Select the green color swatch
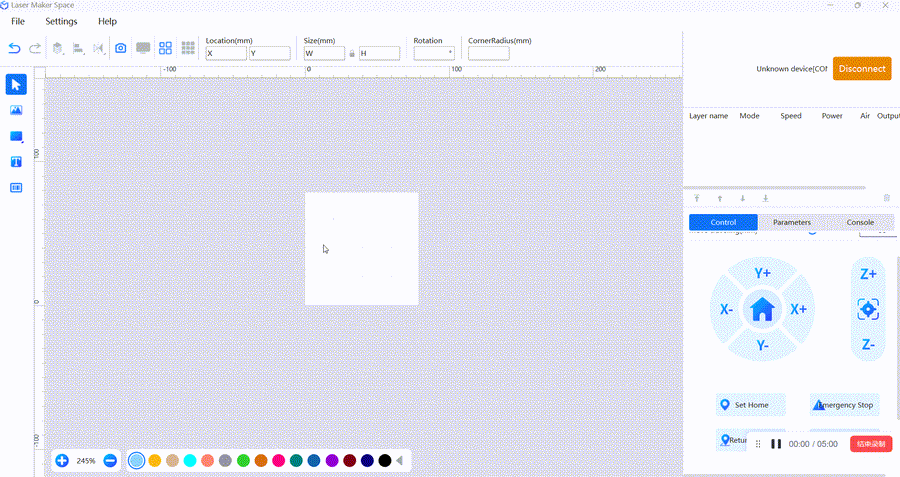The image size is (900, 477). pos(243,460)
